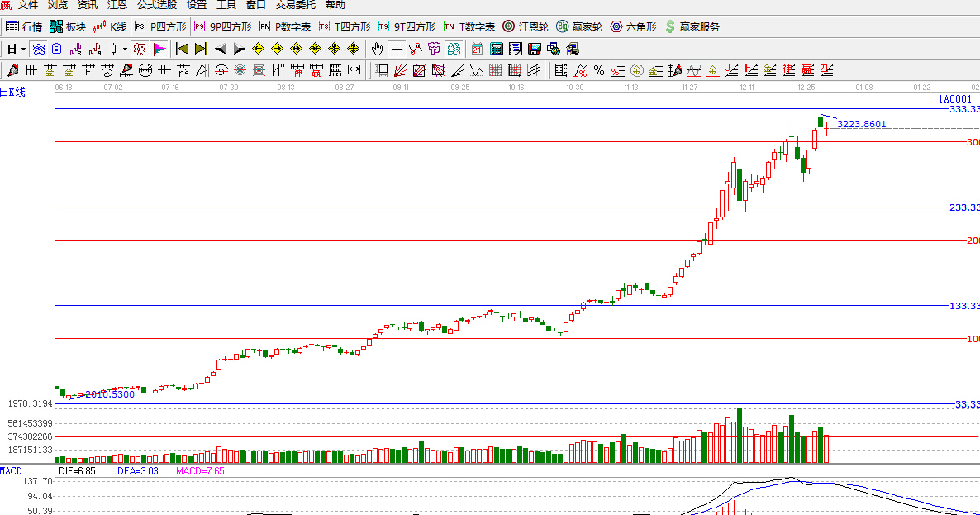Open the calculator tool icon
Image resolution: width=980 pixels, height=515 pixels.
coord(497,49)
